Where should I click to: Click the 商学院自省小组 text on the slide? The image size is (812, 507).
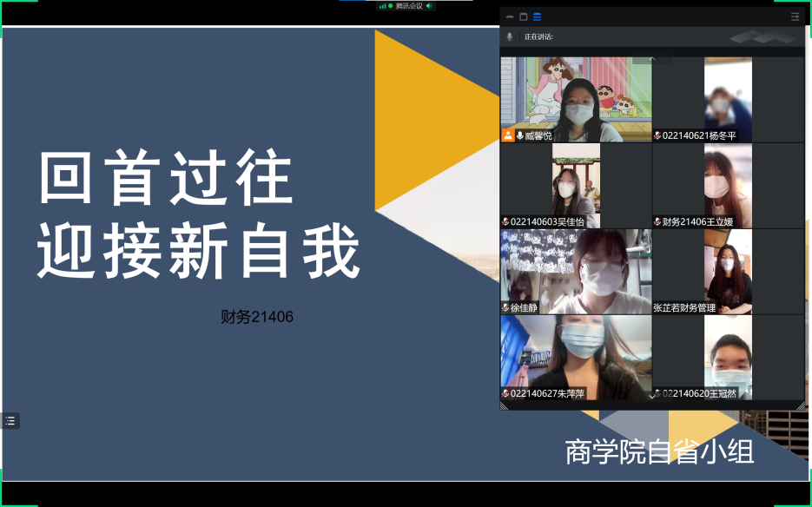pyautogui.click(x=659, y=452)
